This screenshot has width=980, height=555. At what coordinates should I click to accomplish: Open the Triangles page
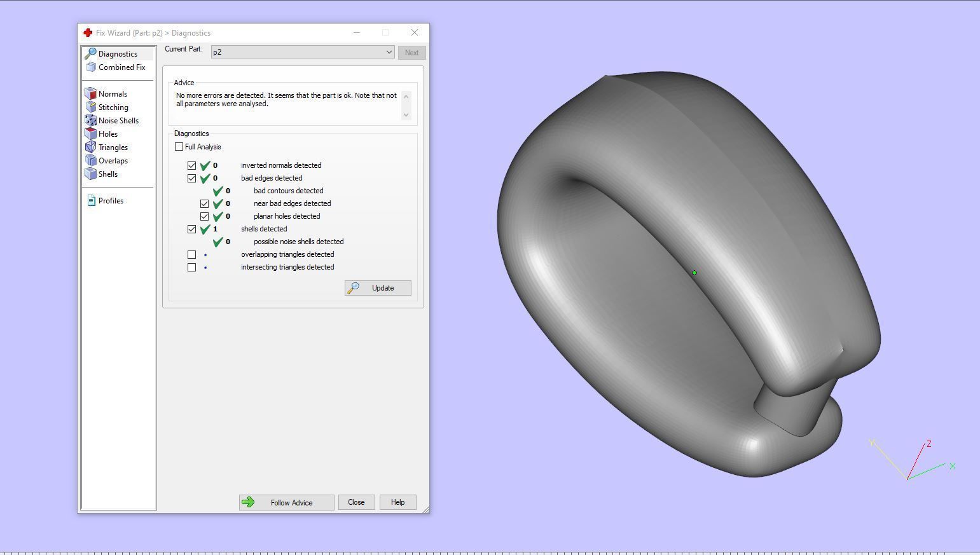tap(113, 147)
